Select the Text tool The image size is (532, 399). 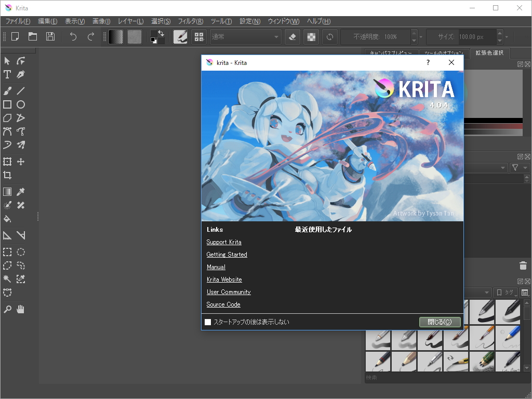(x=7, y=74)
